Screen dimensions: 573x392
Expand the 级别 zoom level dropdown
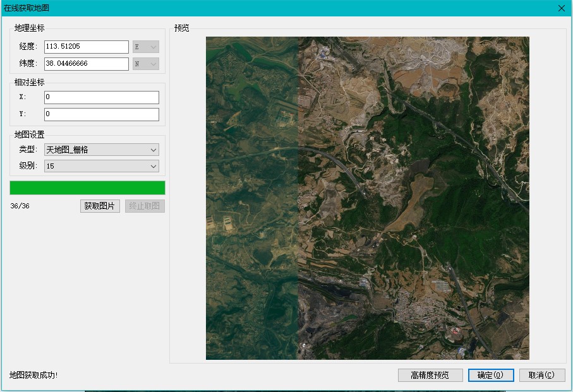[101, 166]
